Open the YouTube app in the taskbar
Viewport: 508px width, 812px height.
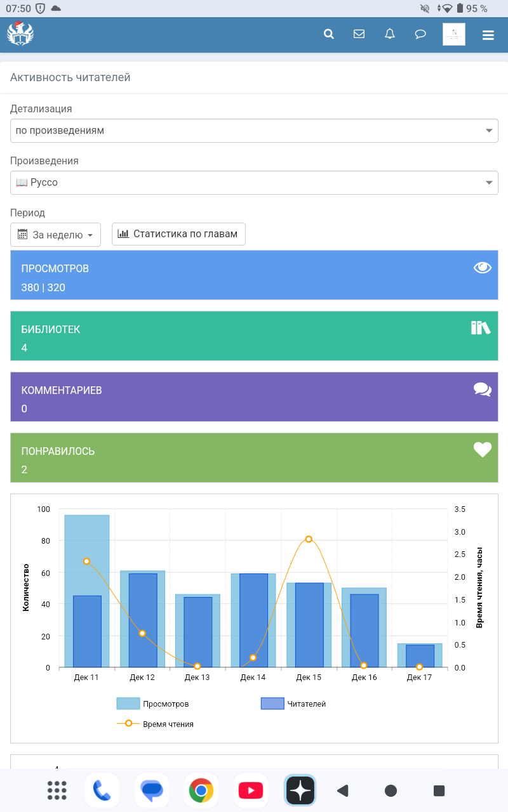pyautogui.click(x=251, y=790)
